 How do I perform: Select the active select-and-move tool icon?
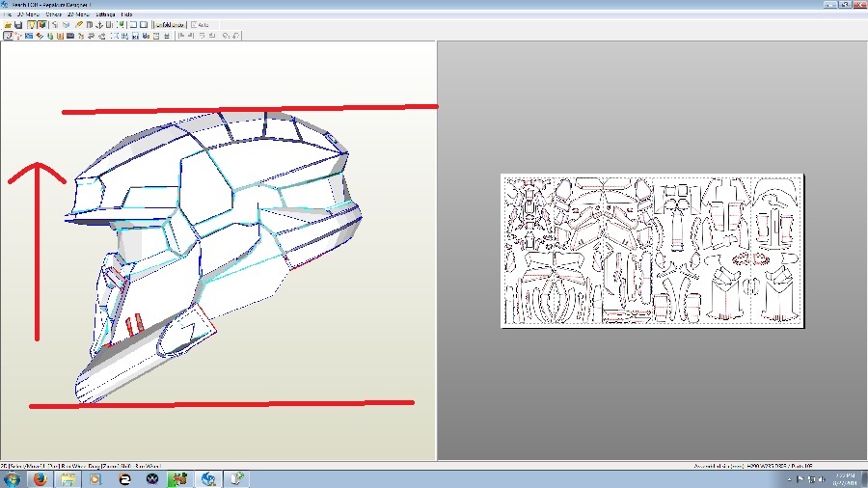click(x=9, y=36)
